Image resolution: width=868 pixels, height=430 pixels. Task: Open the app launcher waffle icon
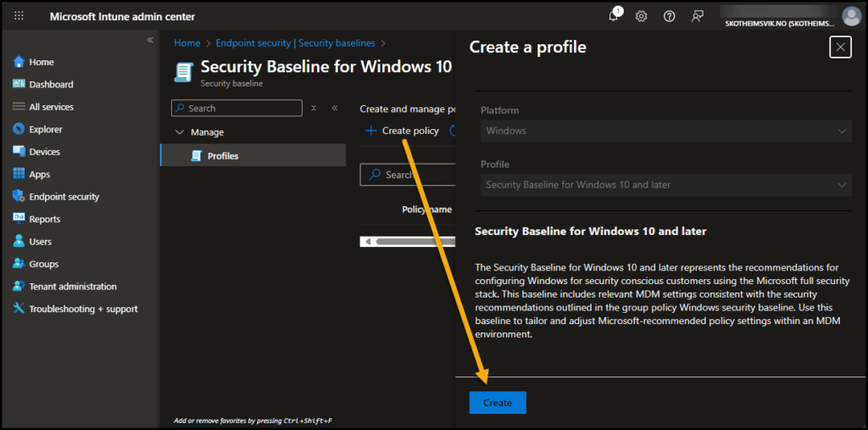click(x=19, y=16)
